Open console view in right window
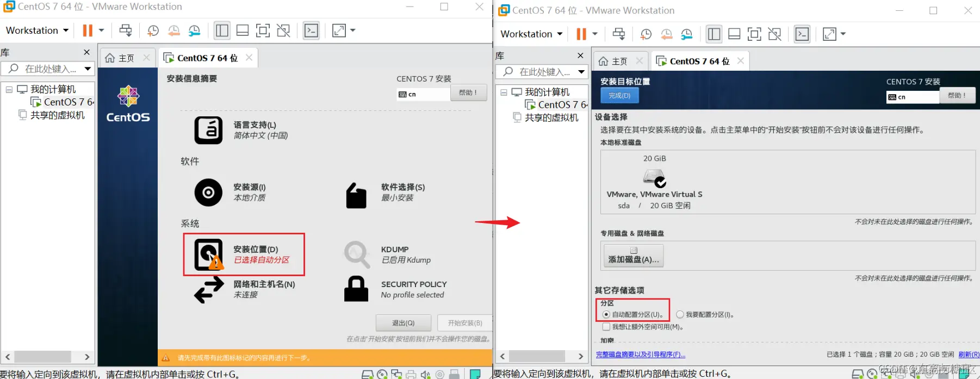Image resolution: width=980 pixels, height=379 pixels. click(802, 34)
